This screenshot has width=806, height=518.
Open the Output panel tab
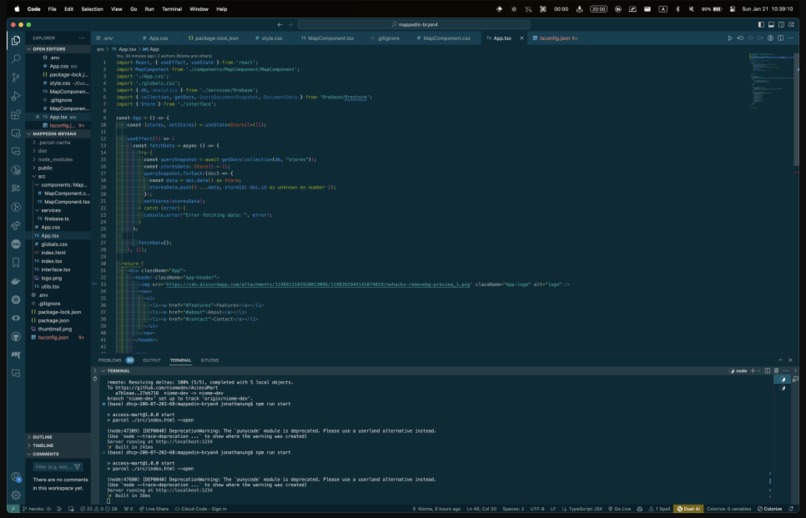click(152, 360)
